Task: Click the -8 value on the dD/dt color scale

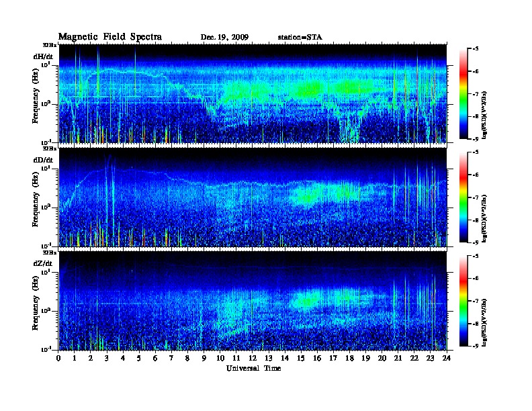Action: [x=476, y=220]
